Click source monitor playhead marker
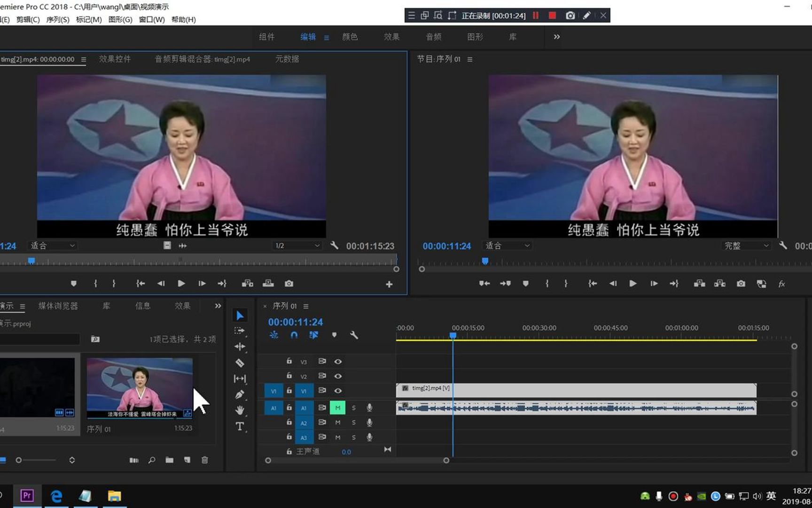 click(31, 261)
